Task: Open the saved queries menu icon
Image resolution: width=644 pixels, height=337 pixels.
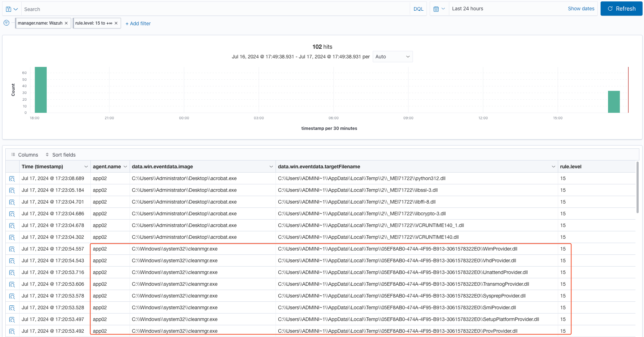Action: (x=12, y=9)
